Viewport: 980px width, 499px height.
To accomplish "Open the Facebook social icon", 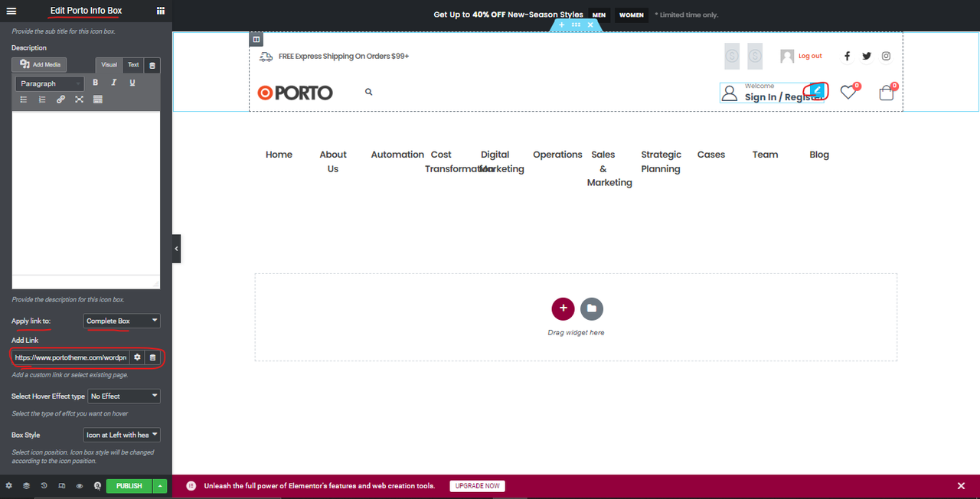I will (x=847, y=56).
